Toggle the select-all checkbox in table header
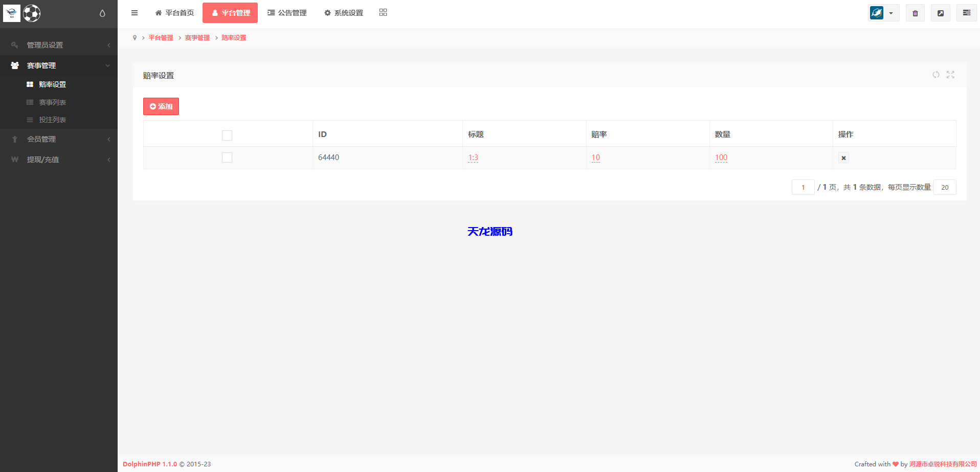The width and height of the screenshot is (980, 472). point(227,135)
